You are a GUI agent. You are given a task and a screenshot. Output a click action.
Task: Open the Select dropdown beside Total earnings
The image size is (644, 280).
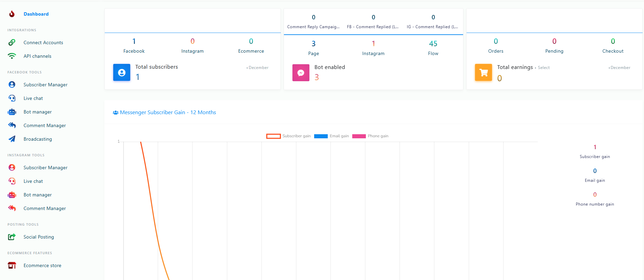[x=542, y=68]
